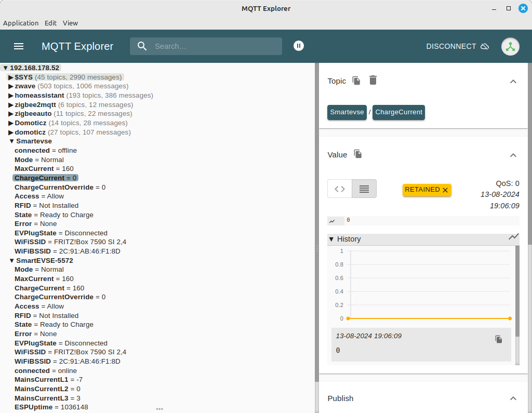Expand the lowercase domoticz topic
The width and height of the screenshot is (532, 413).
click(x=11, y=132)
